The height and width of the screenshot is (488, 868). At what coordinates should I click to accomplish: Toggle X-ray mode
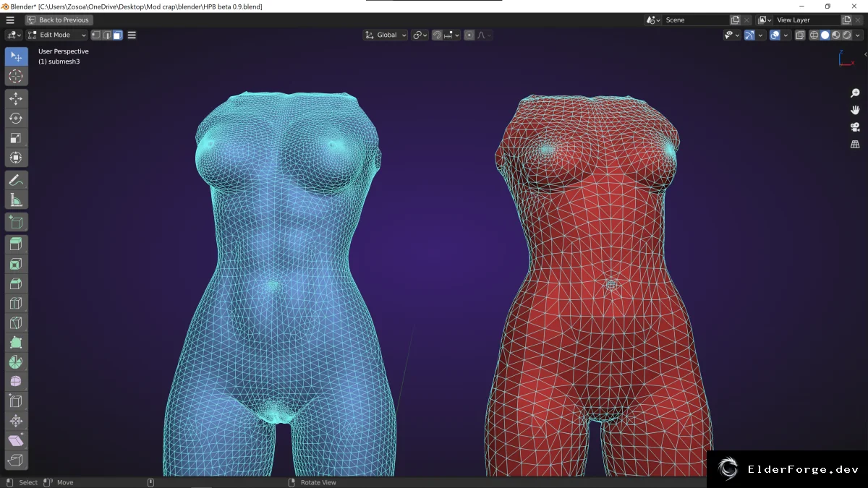tap(800, 35)
